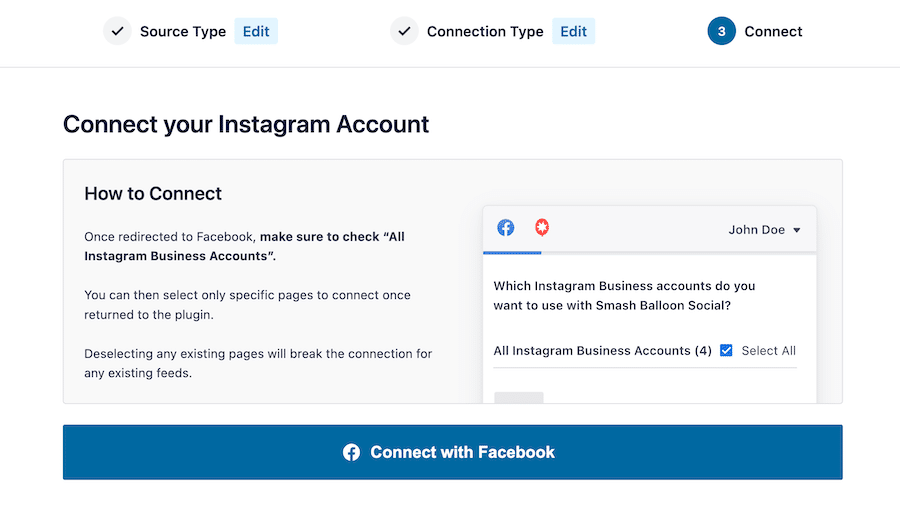Click the John Doe name text
900x505 pixels.
[x=756, y=230]
